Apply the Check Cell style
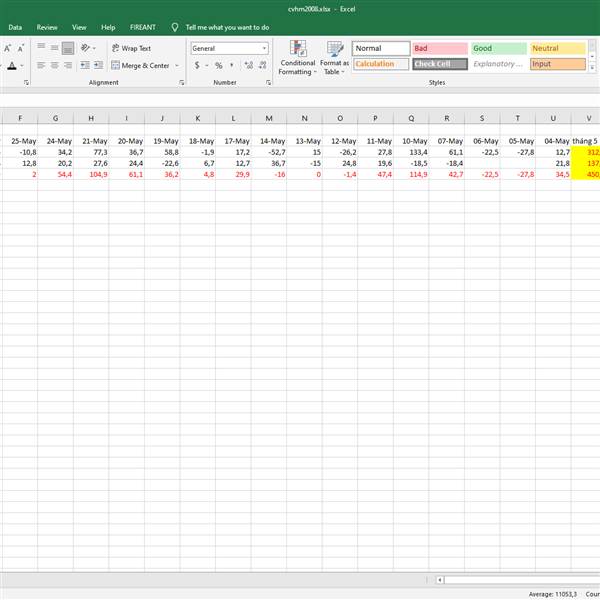Viewport: 600px width, 600px height. (438, 64)
